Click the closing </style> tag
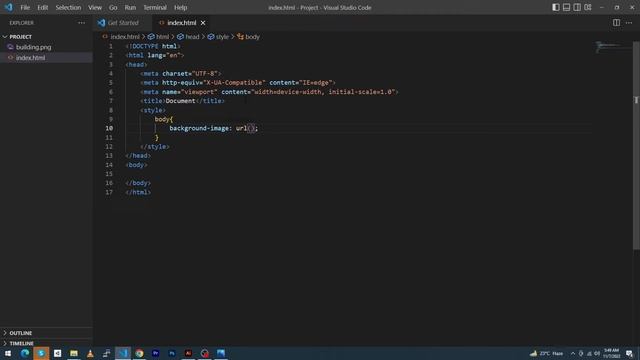 pyautogui.click(x=155, y=147)
